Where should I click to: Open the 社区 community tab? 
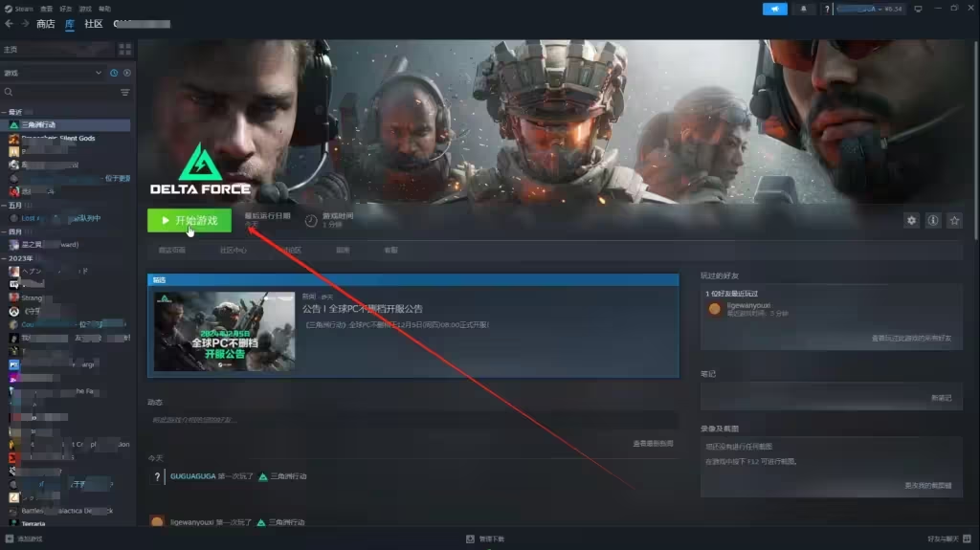pos(93,24)
